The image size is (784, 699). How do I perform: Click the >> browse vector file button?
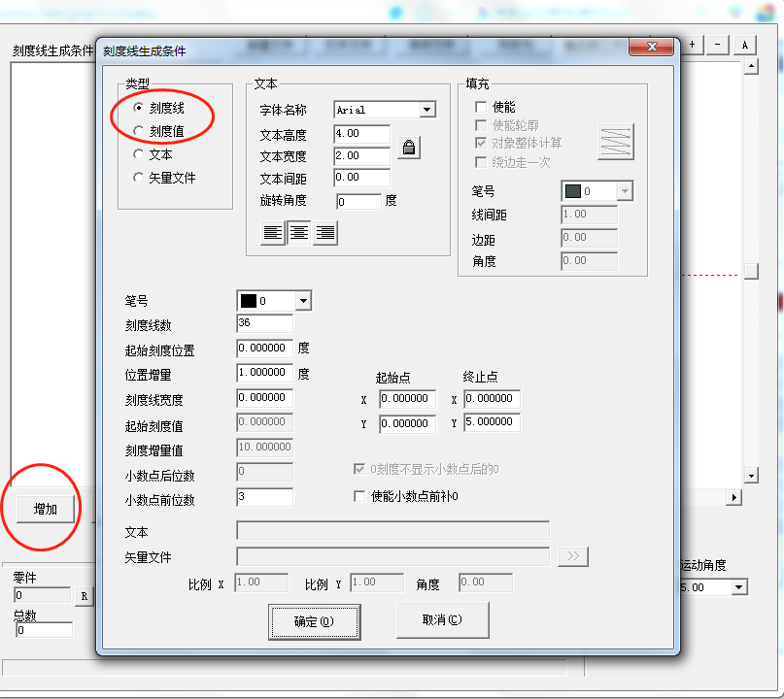pos(573,556)
